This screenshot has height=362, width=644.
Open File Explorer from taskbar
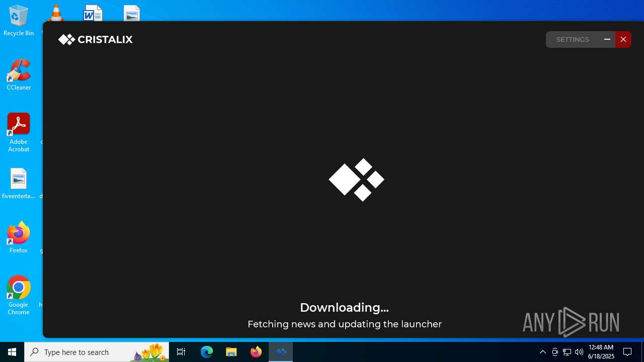coord(231,352)
